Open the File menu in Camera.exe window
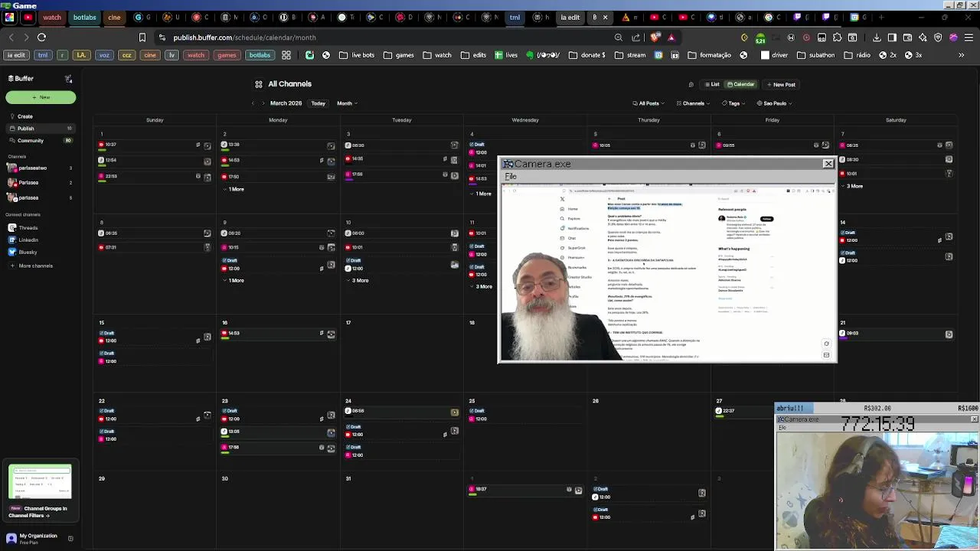This screenshot has height=551, width=980. [x=511, y=177]
